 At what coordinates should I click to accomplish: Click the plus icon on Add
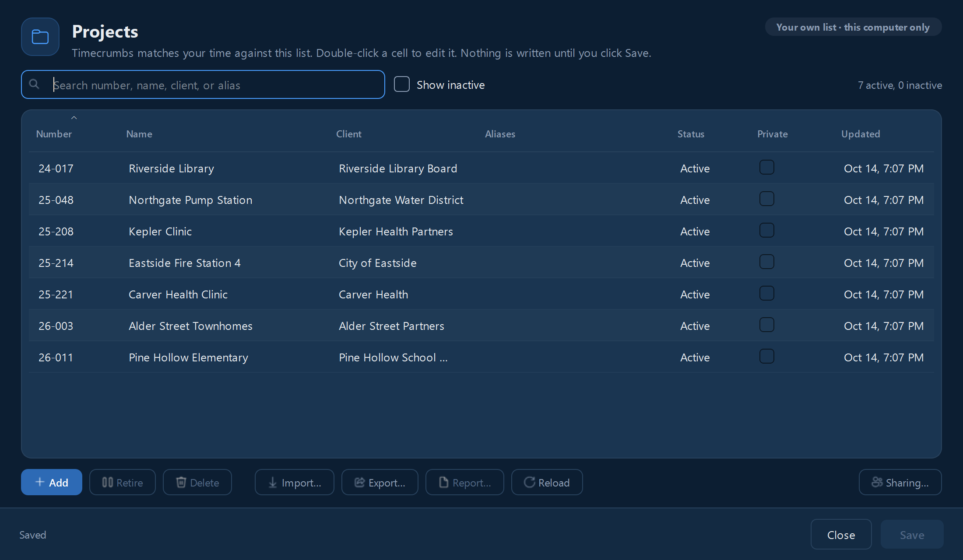tap(40, 482)
